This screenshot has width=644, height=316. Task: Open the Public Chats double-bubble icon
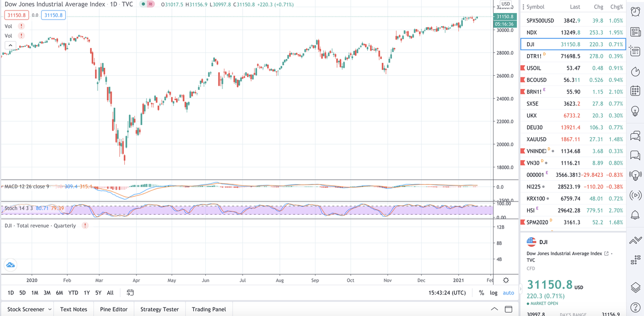coord(635,136)
